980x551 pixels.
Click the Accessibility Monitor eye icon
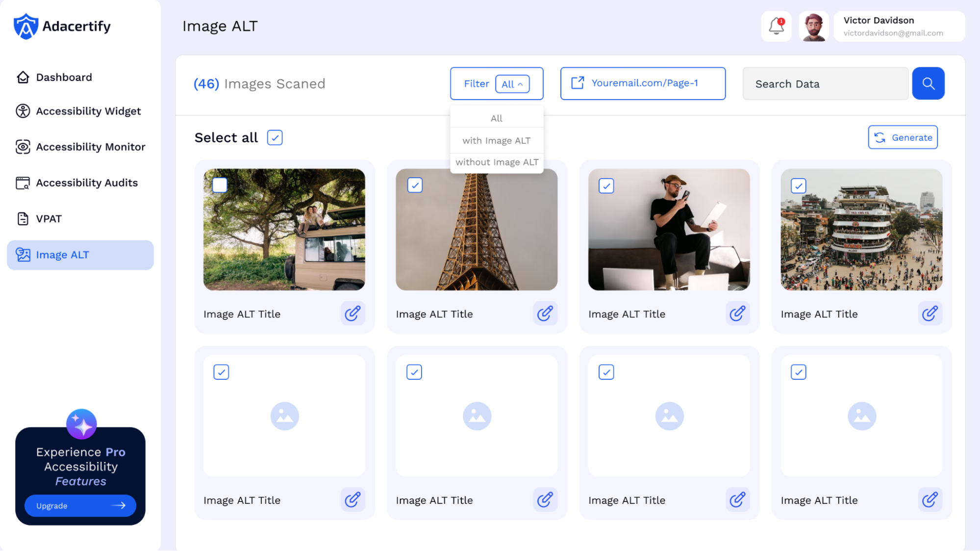point(23,147)
